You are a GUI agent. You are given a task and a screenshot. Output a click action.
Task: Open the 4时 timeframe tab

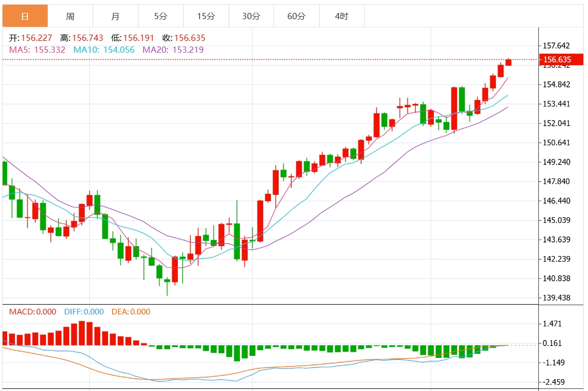(x=342, y=16)
